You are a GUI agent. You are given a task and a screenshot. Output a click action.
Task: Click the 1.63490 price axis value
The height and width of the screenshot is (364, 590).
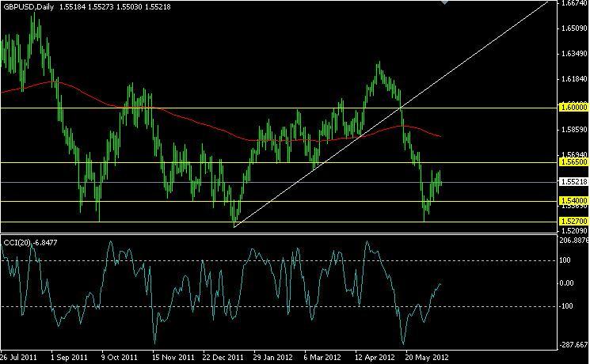574,53
